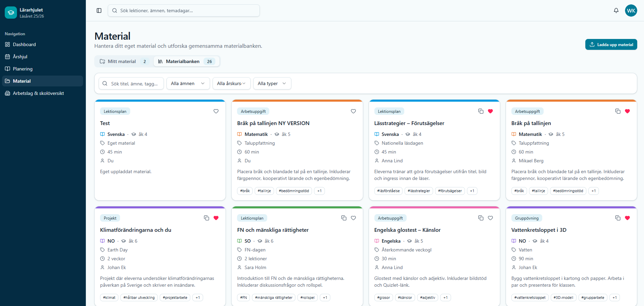The width and height of the screenshot is (644, 306).
Task: Favorite FN och mänskliga rättigheter
Action: point(353,218)
